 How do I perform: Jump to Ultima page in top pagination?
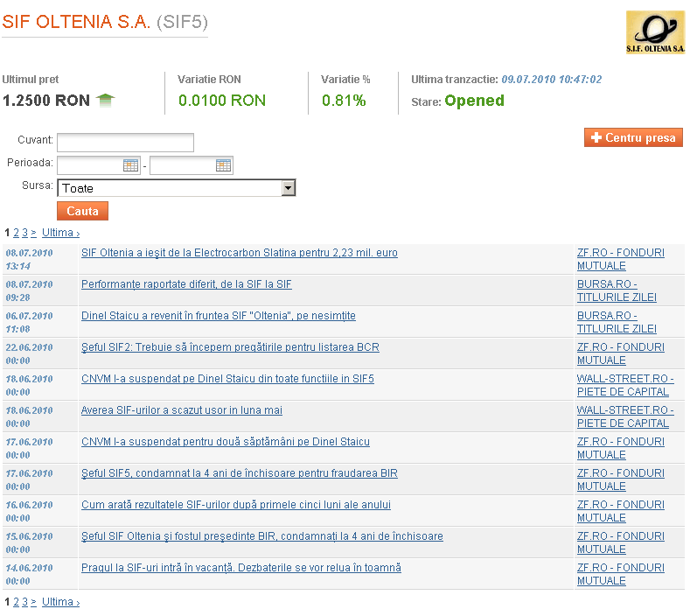pos(60,233)
